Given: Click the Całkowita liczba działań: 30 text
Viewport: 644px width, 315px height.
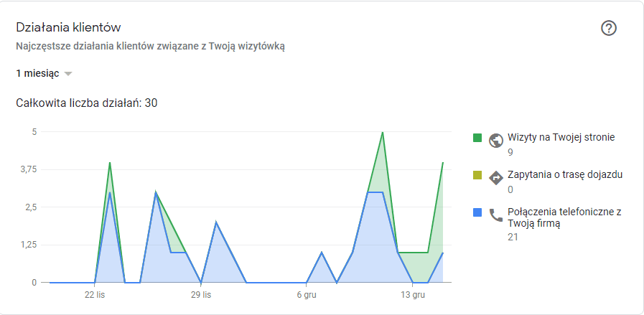Looking at the screenshot, I should tap(87, 103).
